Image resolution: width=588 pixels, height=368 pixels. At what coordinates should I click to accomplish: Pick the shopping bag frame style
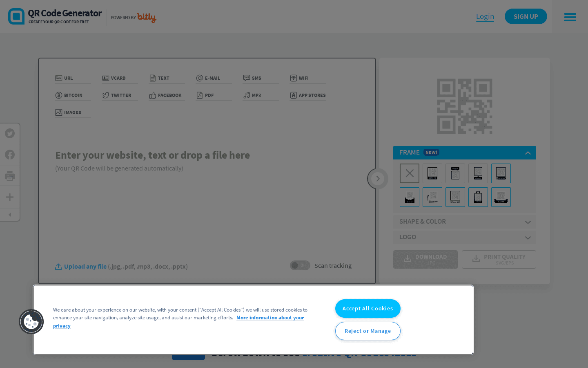click(478, 197)
